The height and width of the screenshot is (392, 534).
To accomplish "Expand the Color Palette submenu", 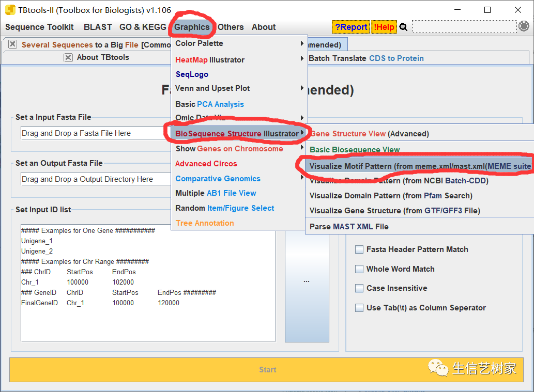I will 239,43.
